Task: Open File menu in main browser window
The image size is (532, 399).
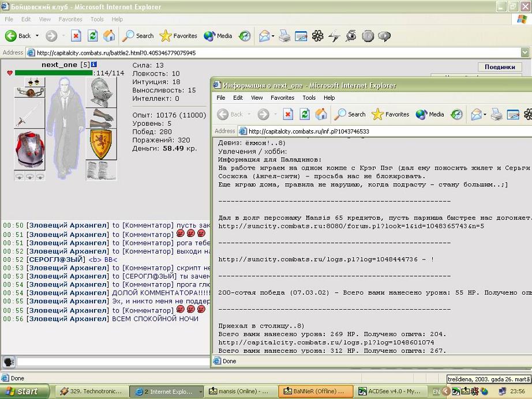Action: pos(9,20)
